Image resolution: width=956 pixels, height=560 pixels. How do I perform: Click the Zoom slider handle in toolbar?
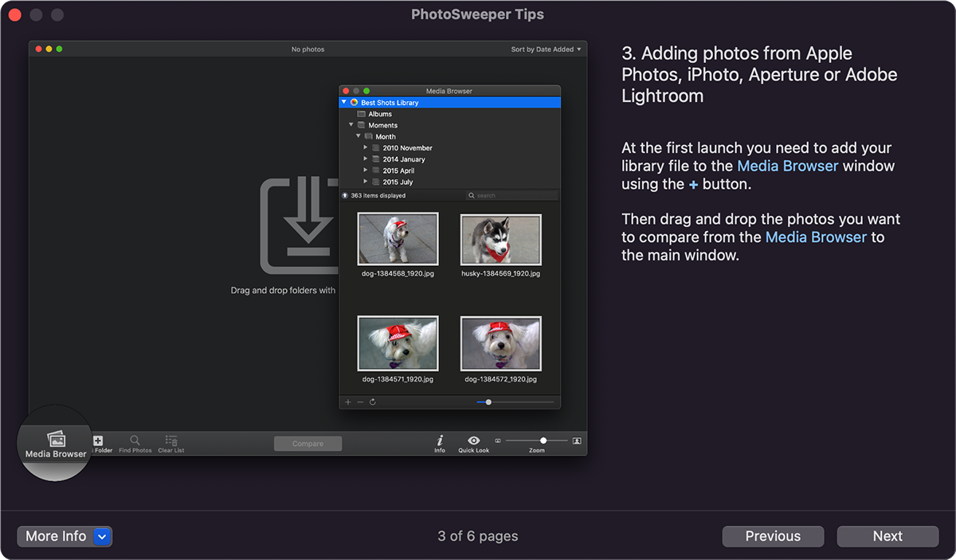tap(543, 441)
